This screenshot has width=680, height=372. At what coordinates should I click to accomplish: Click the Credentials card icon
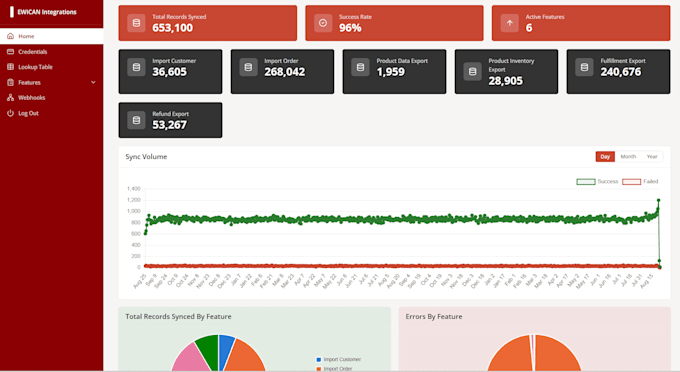[x=10, y=52]
